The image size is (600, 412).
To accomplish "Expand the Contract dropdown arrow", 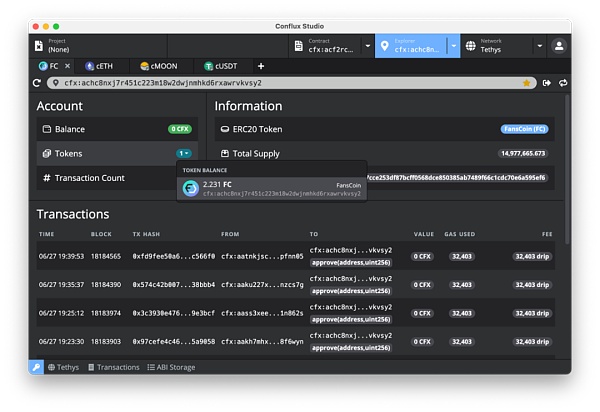I will (x=368, y=46).
